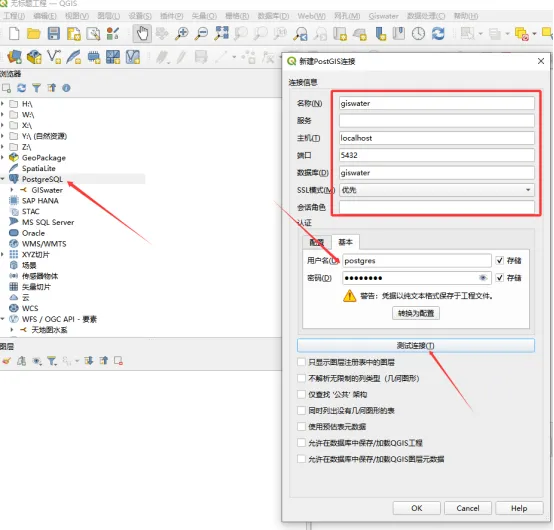Image resolution: width=554 pixels, height=530 pixels.
Task: Click the 测试连接(T) button
Action: click(416, 345)
